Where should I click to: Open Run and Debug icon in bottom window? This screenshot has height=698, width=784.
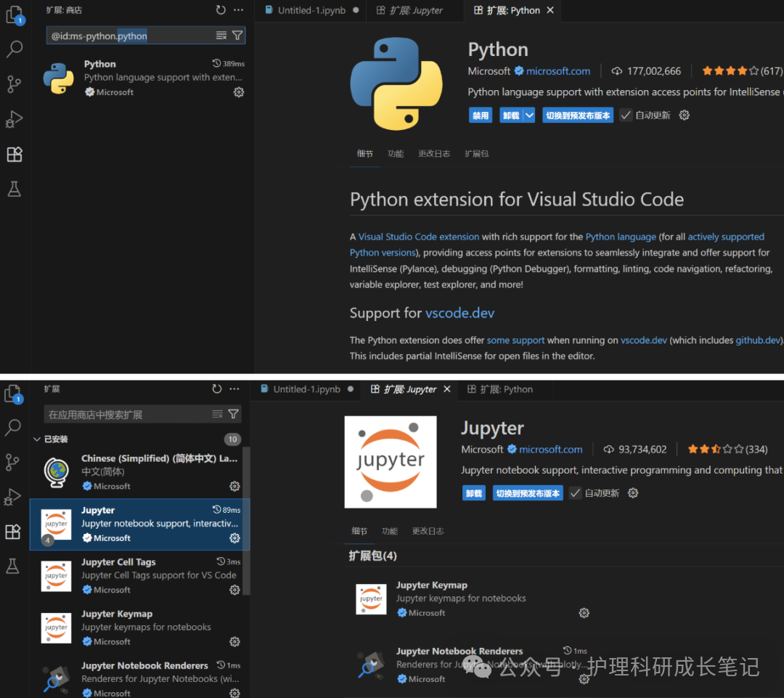tap(13, 496)
